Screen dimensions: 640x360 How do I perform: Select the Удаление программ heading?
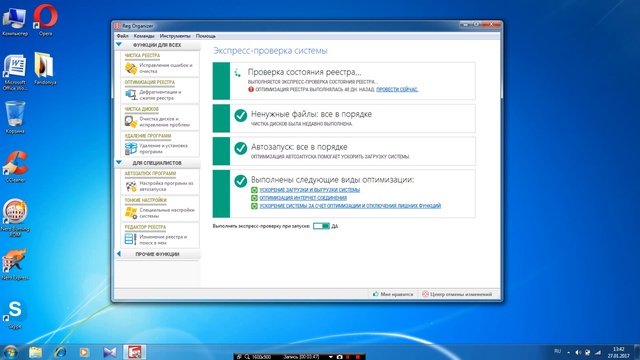(148, 136)
